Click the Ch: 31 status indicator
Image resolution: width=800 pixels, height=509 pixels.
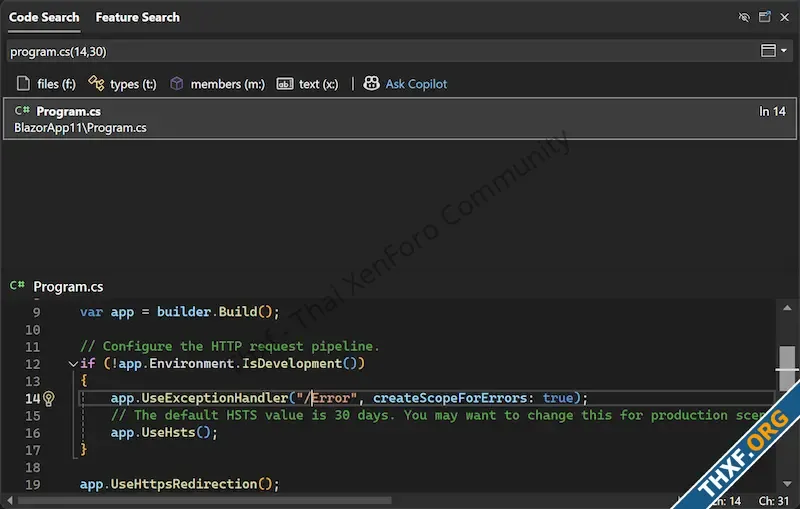click(773, 501)
